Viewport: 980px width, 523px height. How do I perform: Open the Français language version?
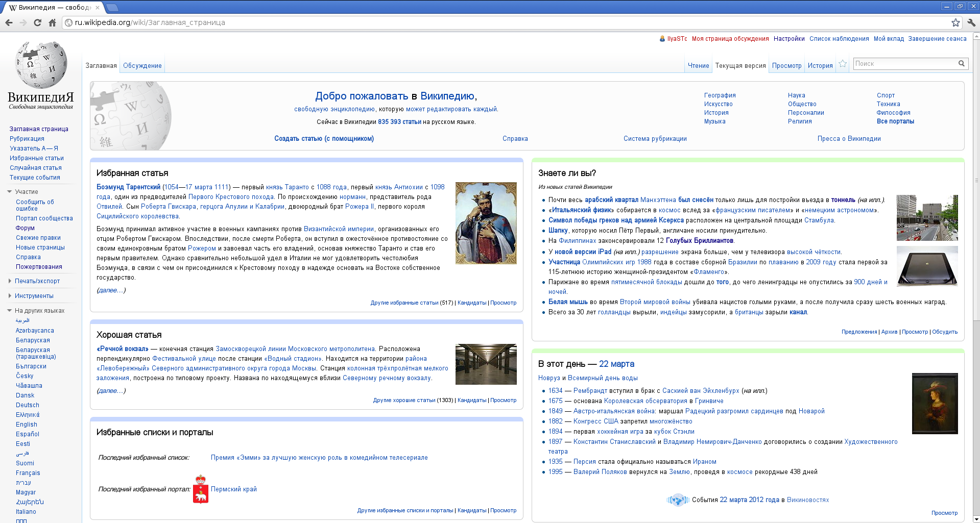(x=28, y=473)
